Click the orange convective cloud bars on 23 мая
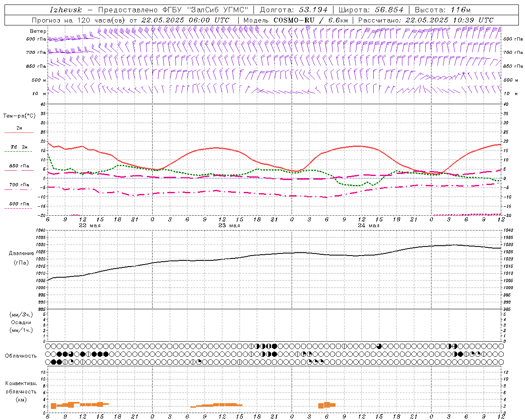Image resolution: width=525 pixels, height=420 pixels. tap(216, 405)
